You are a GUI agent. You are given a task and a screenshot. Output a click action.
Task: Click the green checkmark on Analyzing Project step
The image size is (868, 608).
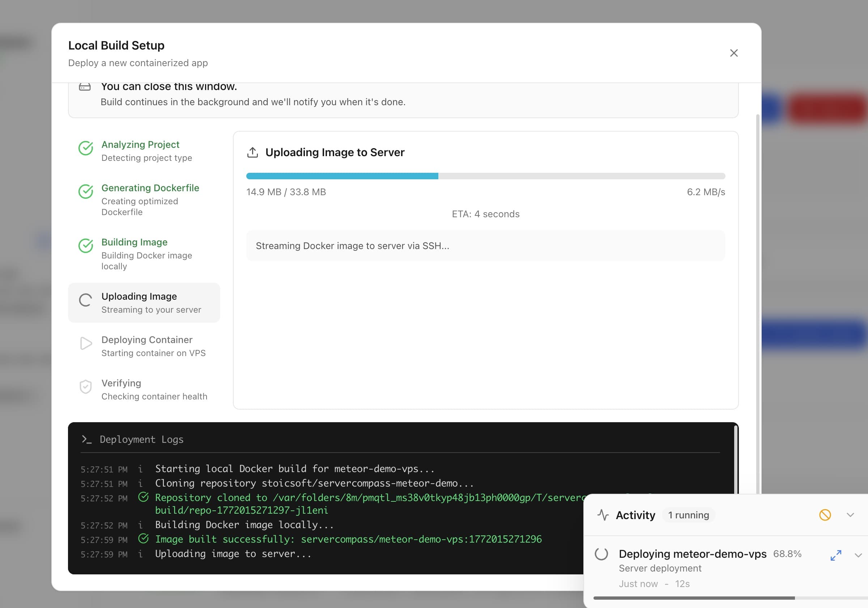point(85,149)
